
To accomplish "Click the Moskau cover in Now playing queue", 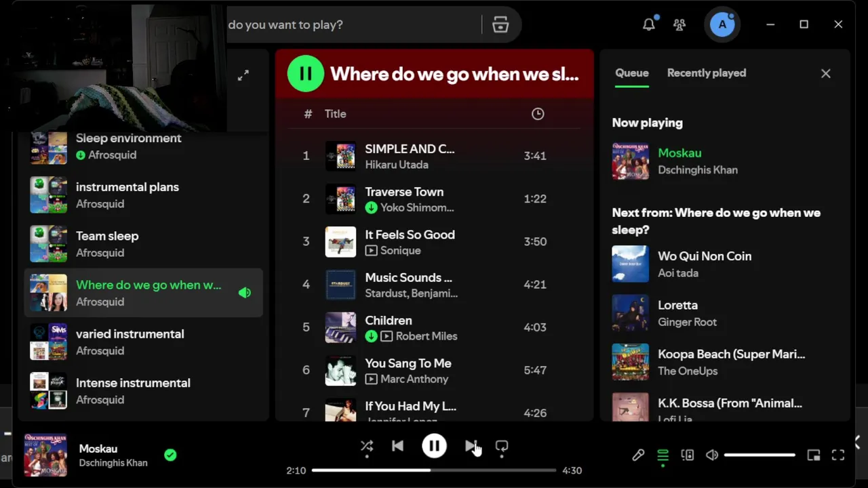I will (x=631, y=161).
